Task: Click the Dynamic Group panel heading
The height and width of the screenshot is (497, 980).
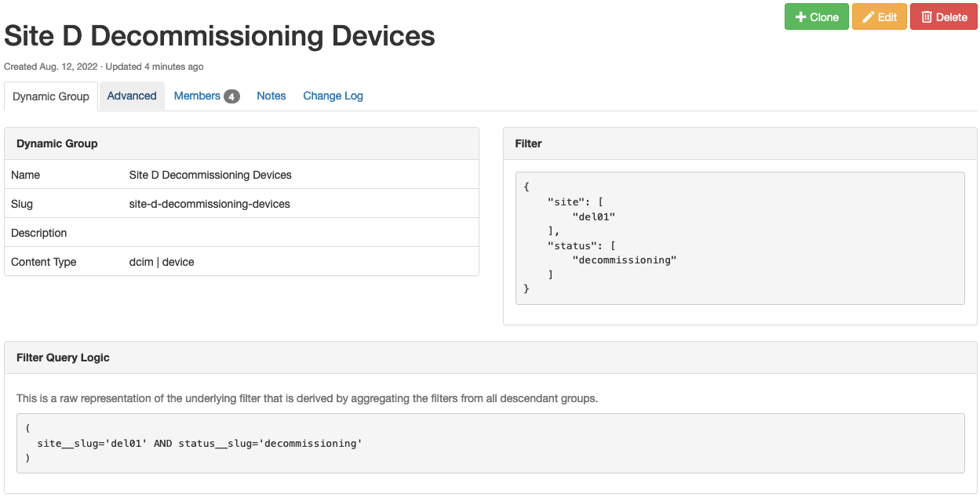Action: tap(57, 143)
